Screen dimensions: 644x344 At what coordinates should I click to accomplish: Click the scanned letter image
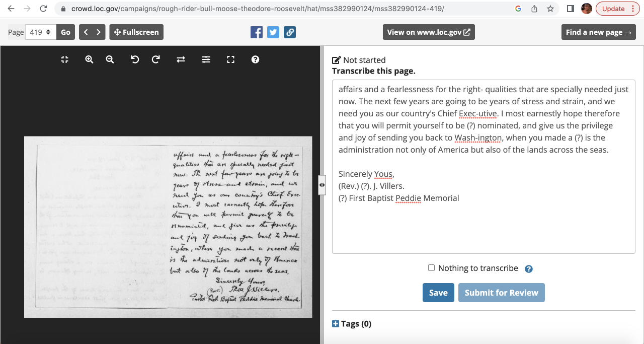click(x=168, y=227)
